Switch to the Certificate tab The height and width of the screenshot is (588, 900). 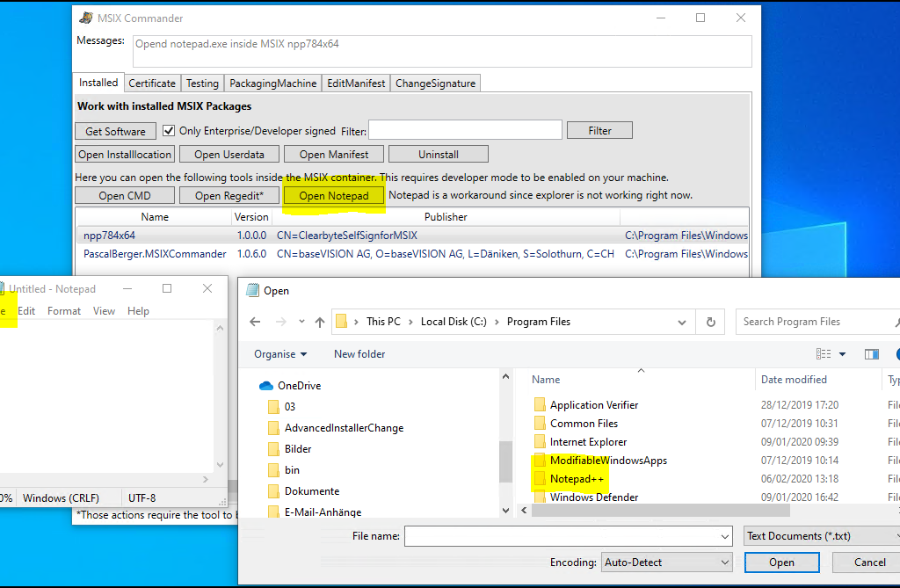tap(152, 83)
